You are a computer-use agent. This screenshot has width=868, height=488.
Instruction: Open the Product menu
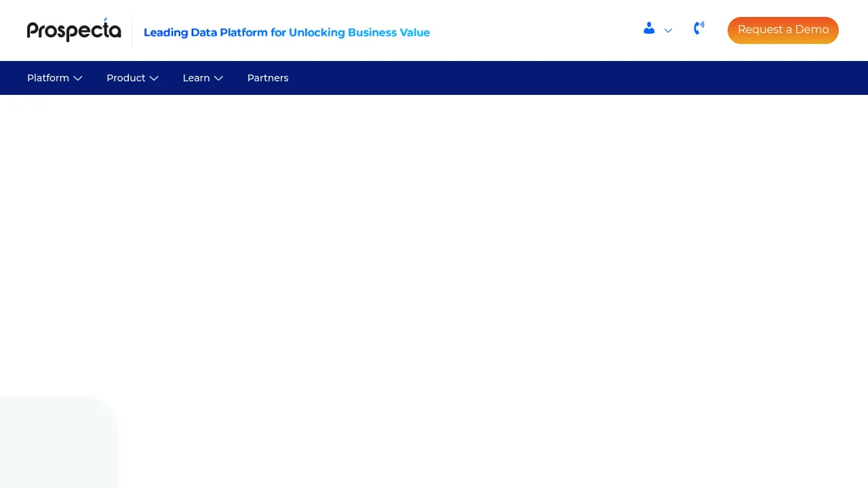coord(132,78)
